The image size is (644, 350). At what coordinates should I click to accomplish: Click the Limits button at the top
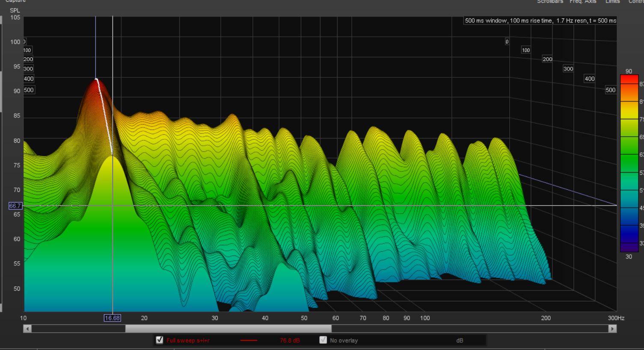[x=612, y=2]
